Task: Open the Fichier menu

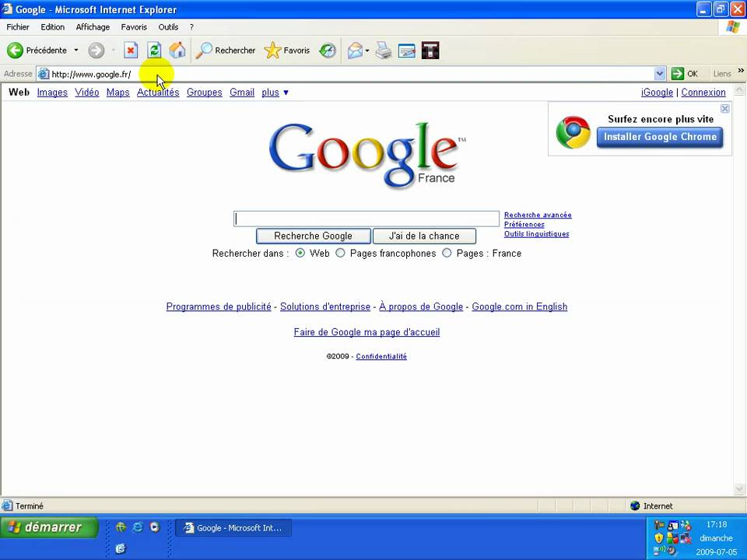Action: point(18,27)
